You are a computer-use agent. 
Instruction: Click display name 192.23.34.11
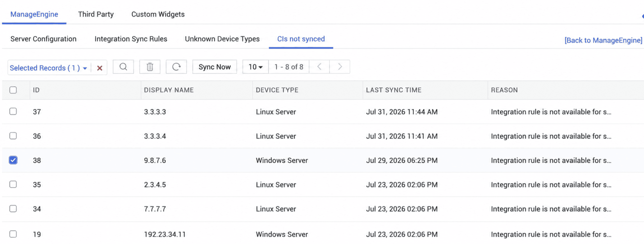[165, 235]
